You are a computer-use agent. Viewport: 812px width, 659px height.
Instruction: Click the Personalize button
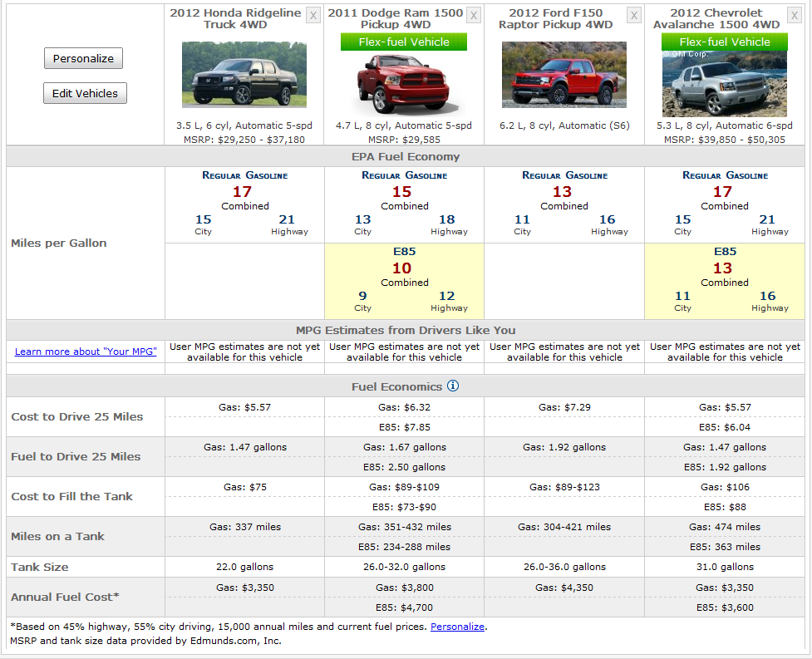click(83, 58)
